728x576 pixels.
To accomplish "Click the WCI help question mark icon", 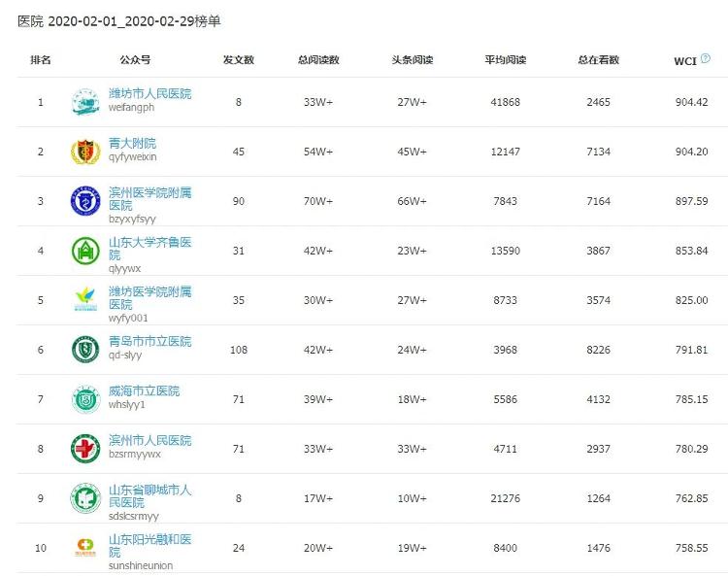I will [706, 59].
